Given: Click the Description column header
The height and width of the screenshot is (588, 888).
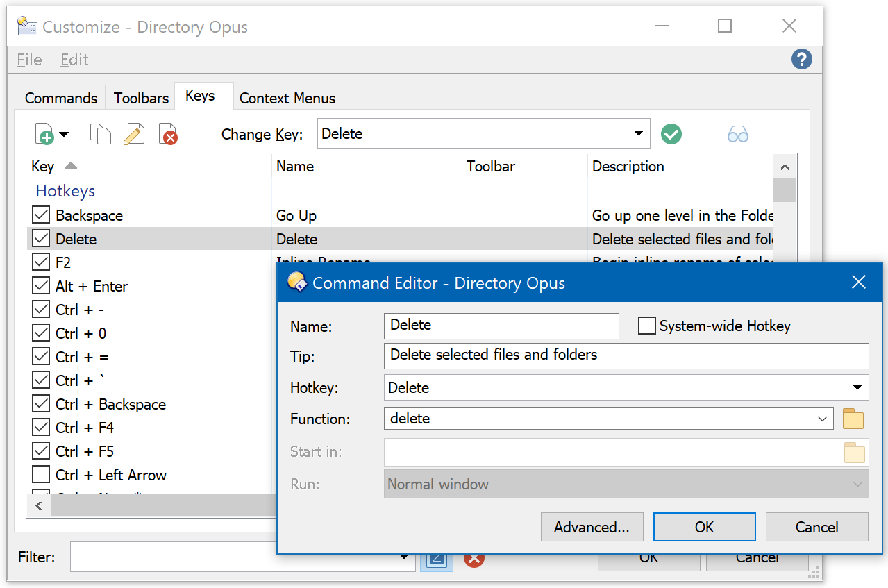Looking at the screenshot, I should pyautogui.click(x=680, y=167).
